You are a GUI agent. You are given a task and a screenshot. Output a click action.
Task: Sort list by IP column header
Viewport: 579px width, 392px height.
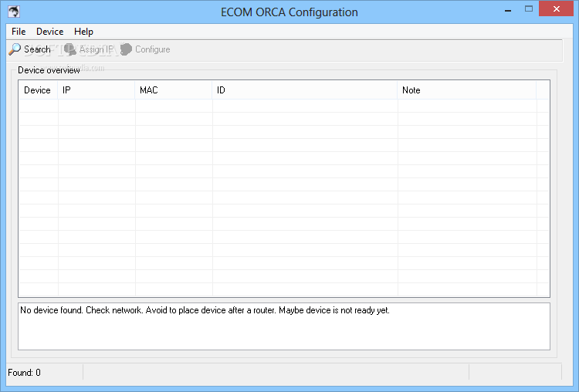(x=96, y=90)
